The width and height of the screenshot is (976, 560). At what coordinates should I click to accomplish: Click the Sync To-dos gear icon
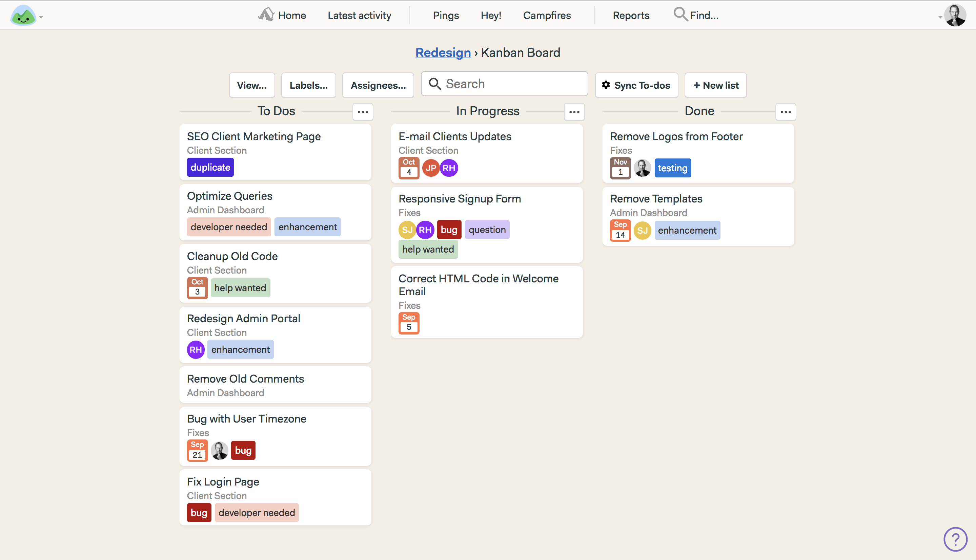coord(607,84)
